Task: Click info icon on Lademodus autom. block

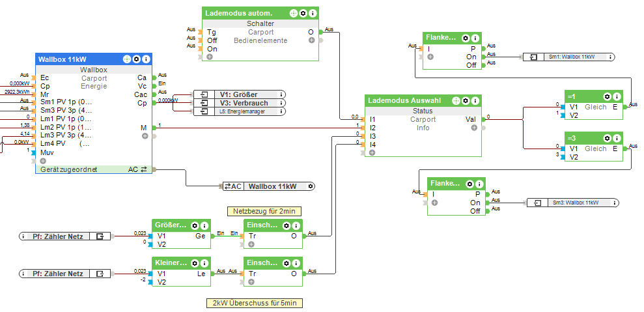Action: tap(313, 13)
